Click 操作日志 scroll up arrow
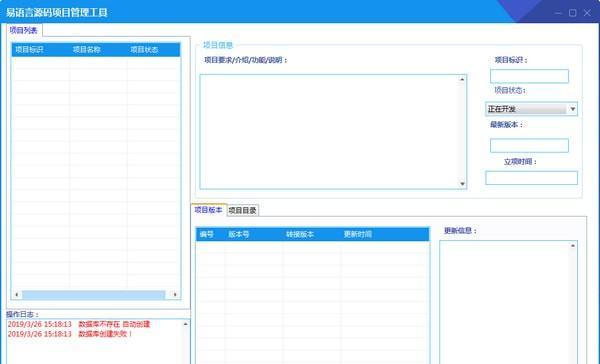 (x=186, y=324)
